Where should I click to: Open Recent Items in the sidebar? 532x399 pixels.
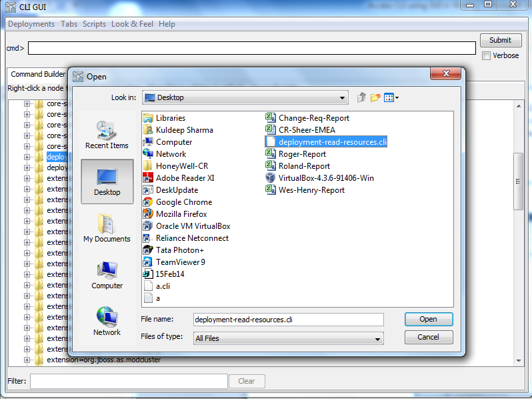pos(107,135)
